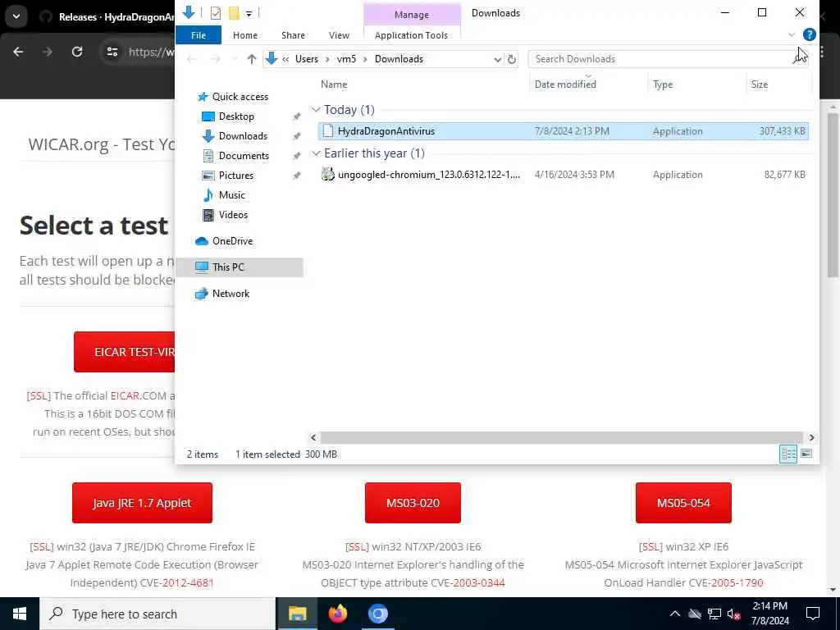The width and height of the screenshot is (840, 630).
Task: Click the EICAR TEST-VIRUS button on webpage
Action: coord(125,352)
